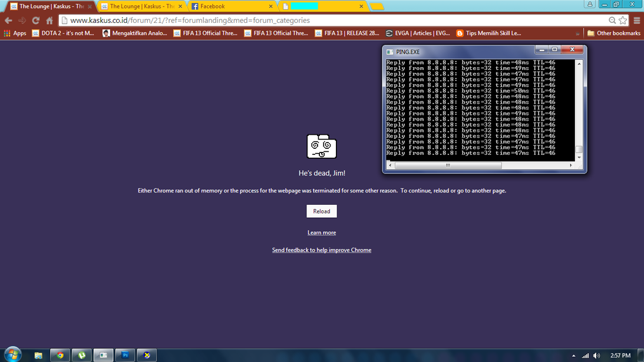Bookmark this page with star icon
This screenshot has height=362, width=644.
[623, 20]
